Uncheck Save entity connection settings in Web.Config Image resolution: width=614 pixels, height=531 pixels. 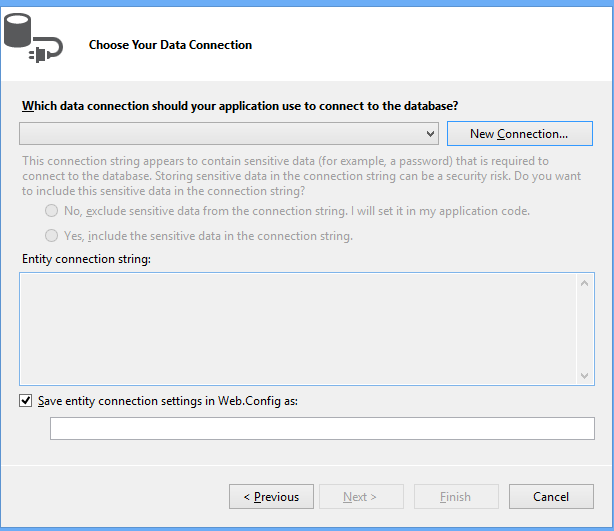click(x=25, y=401)
